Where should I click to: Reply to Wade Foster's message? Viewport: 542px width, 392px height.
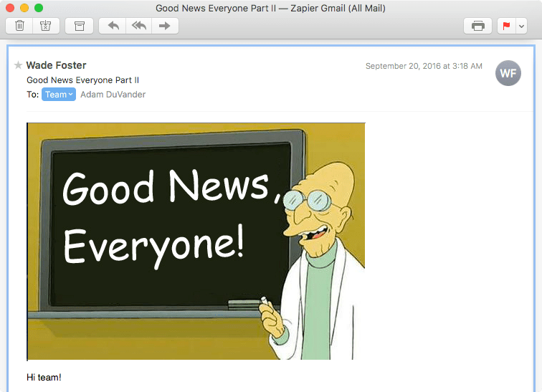point(113,26)
